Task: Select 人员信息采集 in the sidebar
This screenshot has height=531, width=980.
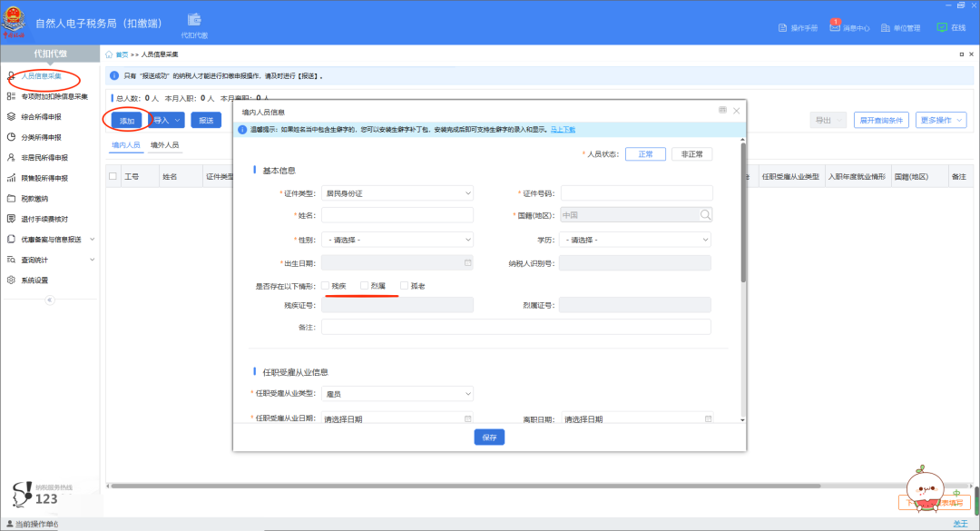Action: pos(41,76)
